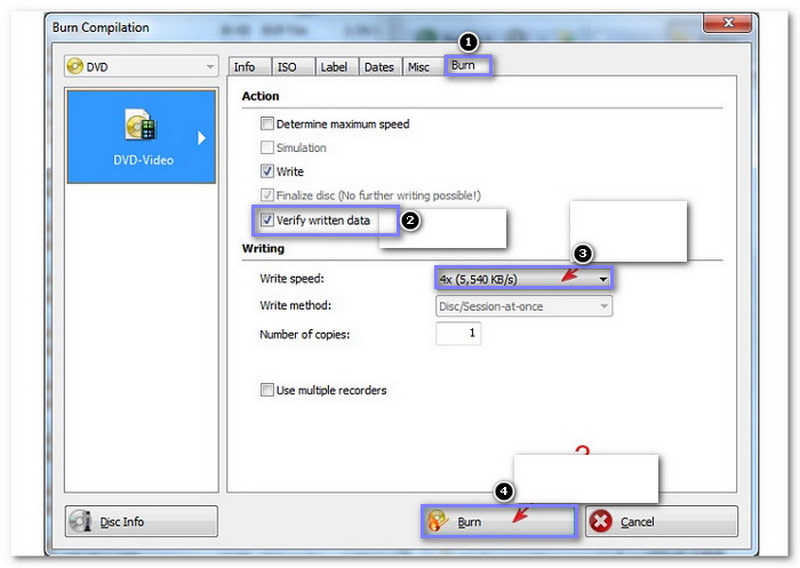Select the DVD-Video compilation icon
Screen dimensions: 800x568
point(141,124)
